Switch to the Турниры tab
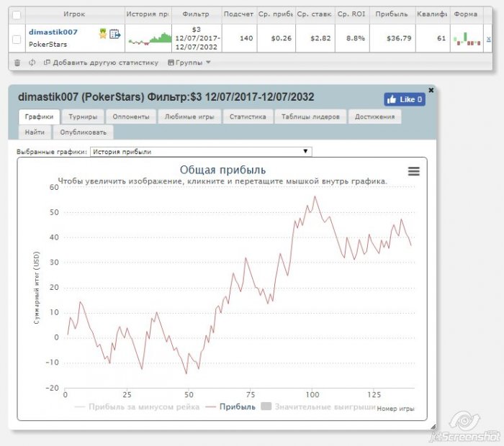The width and height of the screenshot is (504, 446). 83,117
